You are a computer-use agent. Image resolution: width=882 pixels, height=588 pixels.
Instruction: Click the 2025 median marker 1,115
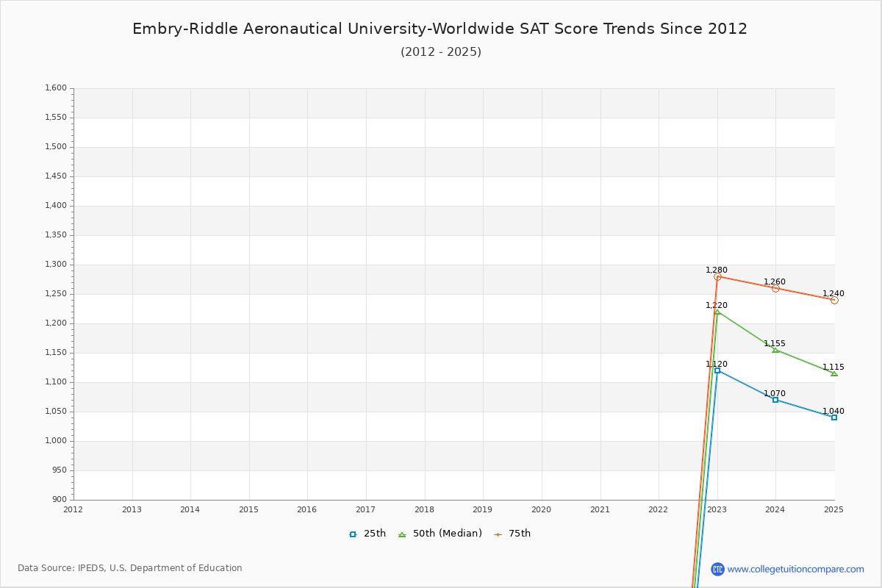[834, 373]
